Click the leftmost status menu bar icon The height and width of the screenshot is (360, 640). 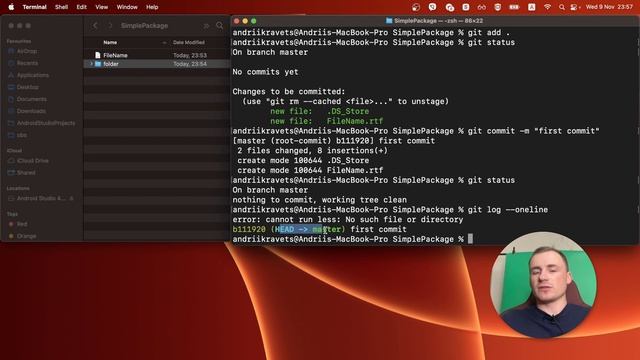tap(416, 7)
